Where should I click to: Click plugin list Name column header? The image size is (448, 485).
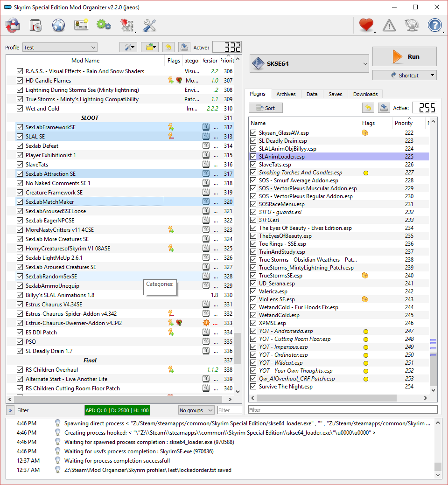coord(304,123)
